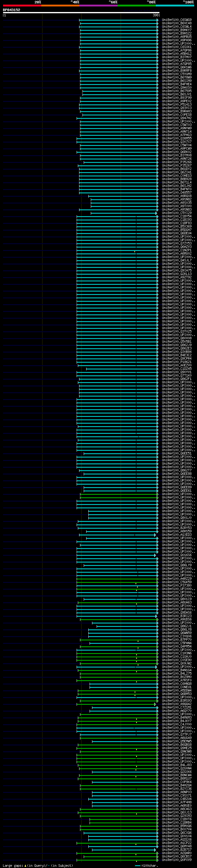This screenshot has height=868, width=197.
Task: Click the red ~20% identity legend segment
Action: (22, 6)
